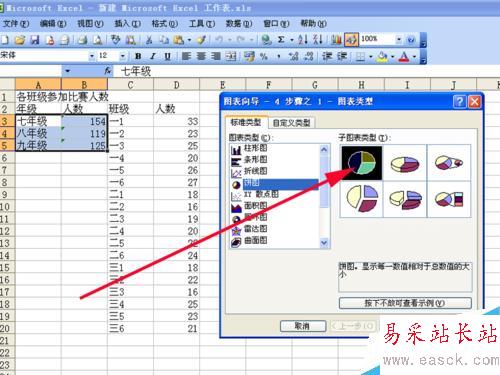Viewport: 500px width, 375px height.
Task: Click the 取消 button in chart wizard
Action: pyautogui.click(x=303, y=326)
